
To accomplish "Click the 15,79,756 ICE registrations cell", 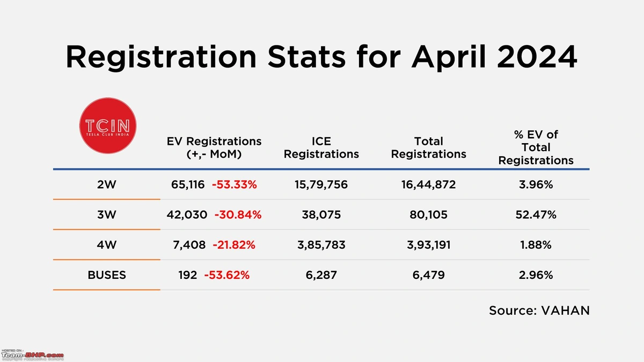I will coord(321,185).
